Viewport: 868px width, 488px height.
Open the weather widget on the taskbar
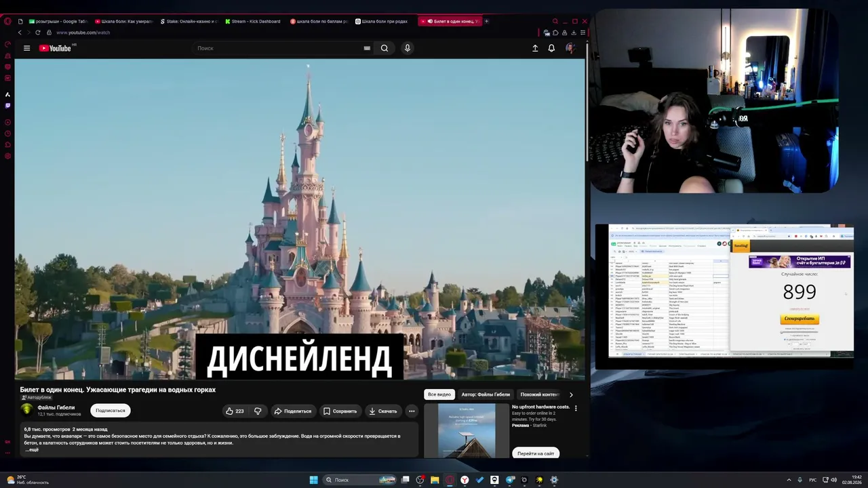click(x=28, y=480)
